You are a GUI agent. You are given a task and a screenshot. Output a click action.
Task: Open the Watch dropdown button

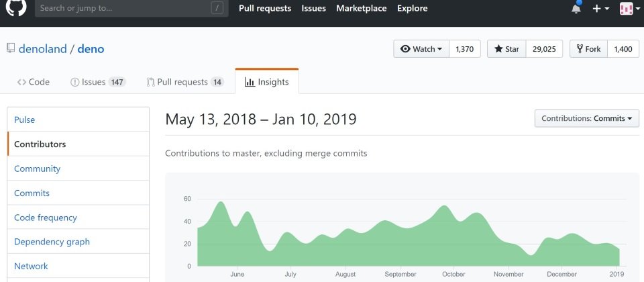coord(421,49)
